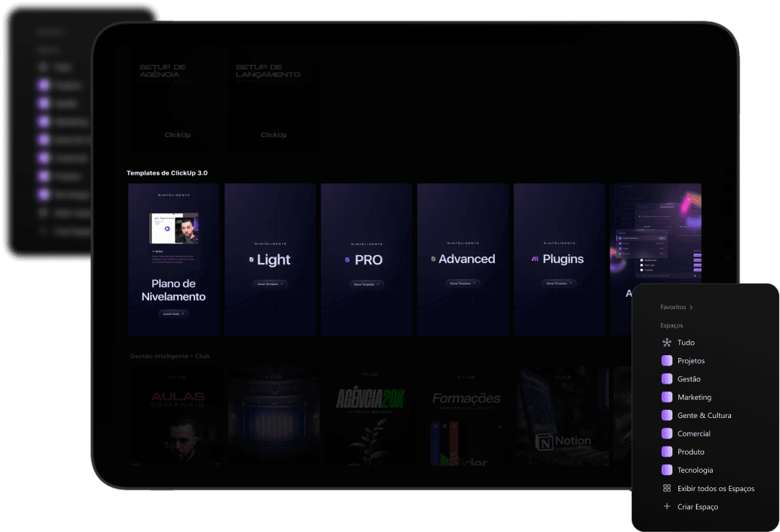Click the Templates de ClickUp 3.0 heading
Viewport: 780px width, 532px height.
click(167, 173)
